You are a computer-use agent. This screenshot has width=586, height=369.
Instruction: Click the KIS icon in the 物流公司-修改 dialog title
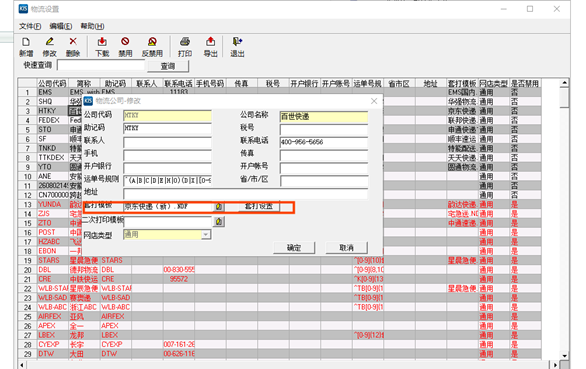click(x=88, y=101)
